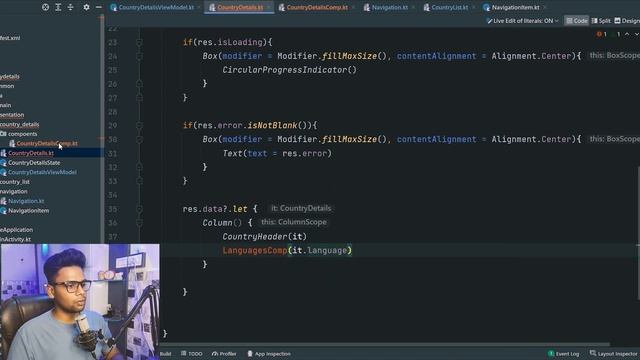The width and height of the screenshot is (640, 360).
Task: Open Live Edit of literals dropdown
Action: pyautogui.click(x=522, y=21)
